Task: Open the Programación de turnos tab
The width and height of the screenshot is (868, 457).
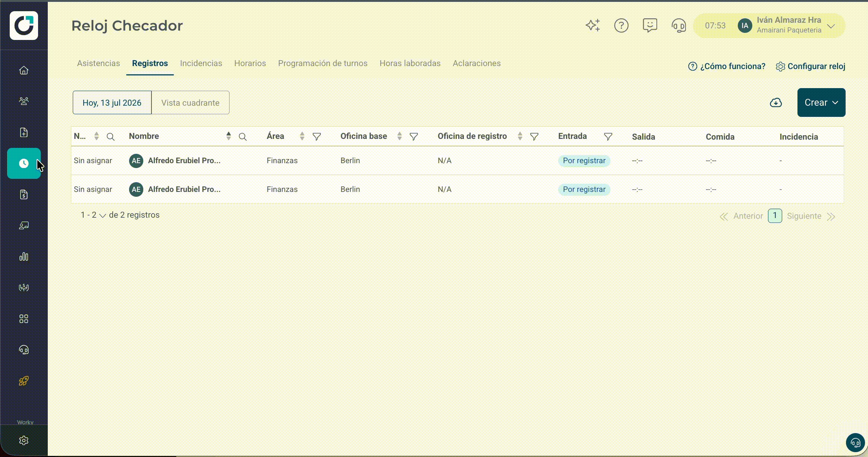Action: pyautogui.click(x=323, y=63)
